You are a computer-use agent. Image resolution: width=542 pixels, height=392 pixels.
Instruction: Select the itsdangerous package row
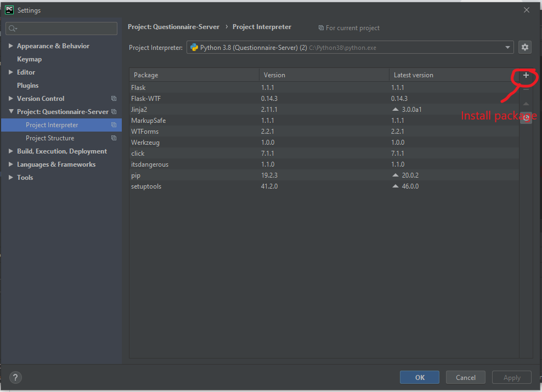(x=324, y=164)
